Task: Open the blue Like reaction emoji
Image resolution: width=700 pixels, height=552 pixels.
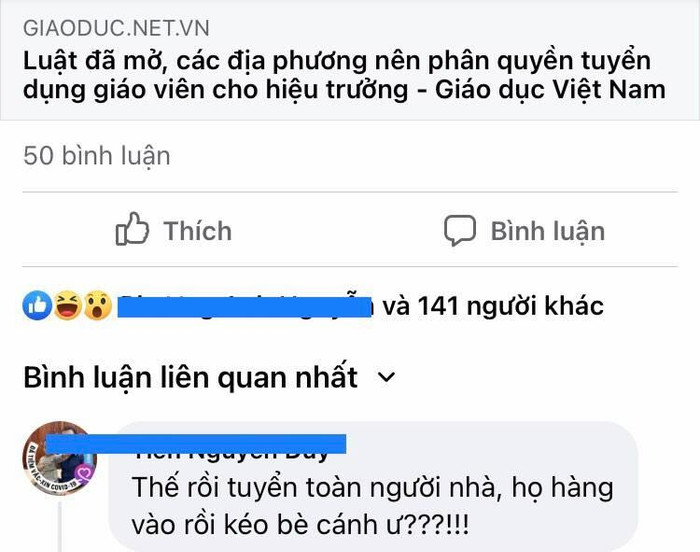Action: [38, 305]
